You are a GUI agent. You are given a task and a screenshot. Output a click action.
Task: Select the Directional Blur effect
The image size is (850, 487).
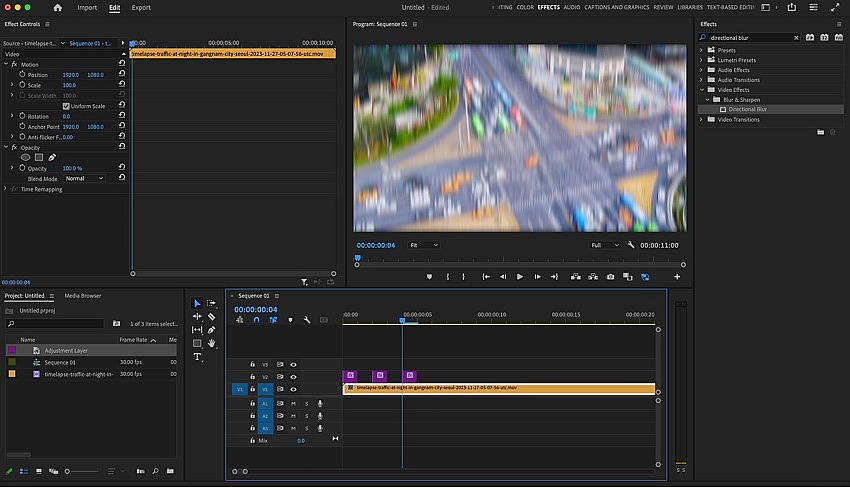tap(747, 110)
